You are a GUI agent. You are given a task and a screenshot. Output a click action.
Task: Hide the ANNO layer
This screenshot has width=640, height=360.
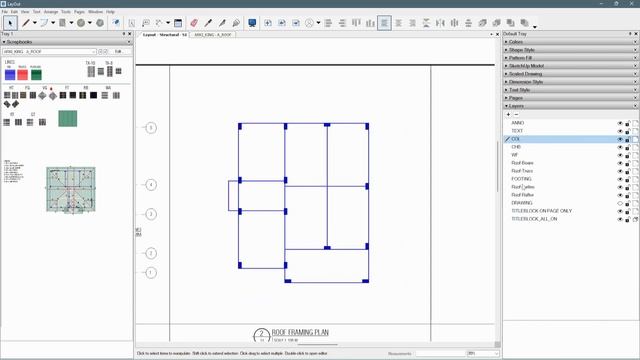(x=620, y=123)
